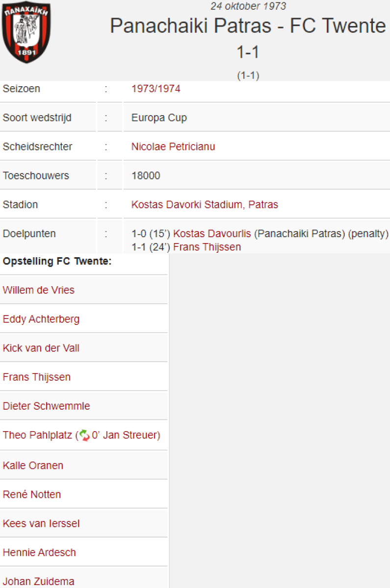The image size is (390, 588).
Task: Open the 1973/1974 season link
Action: coord(156,89)
